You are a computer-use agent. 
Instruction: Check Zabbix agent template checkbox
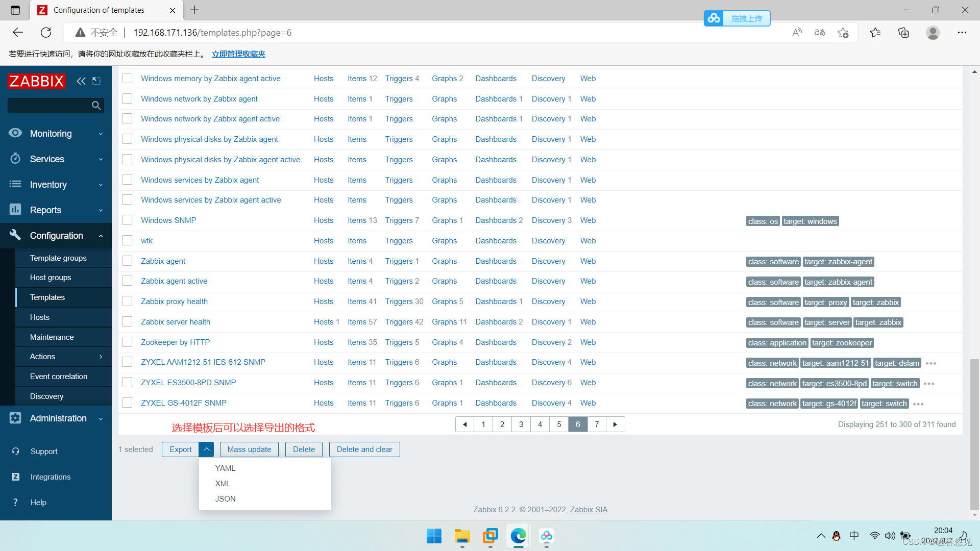pos(127,261)
